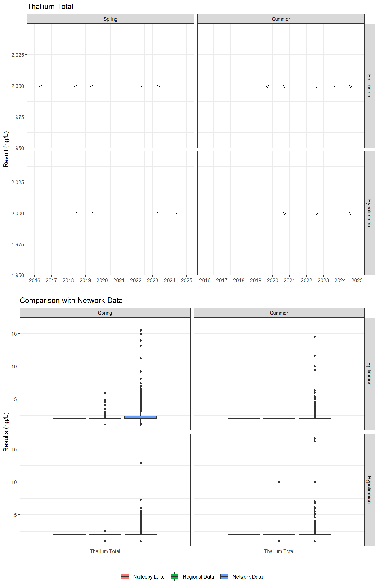Click the 15 tick of comparison Epilimnion row
This screenshot has height=588, width=378.
(x=14, y=334)
